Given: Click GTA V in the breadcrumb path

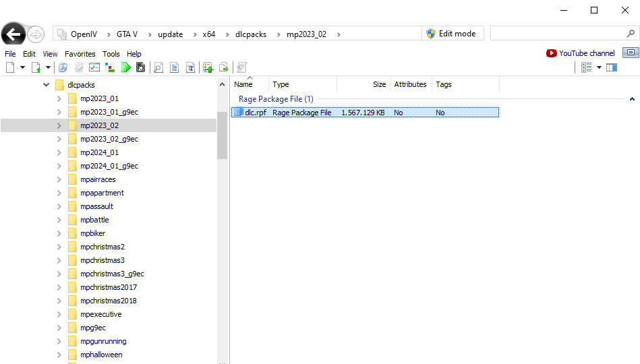Looking at the screenshot, I should point(127,34).
